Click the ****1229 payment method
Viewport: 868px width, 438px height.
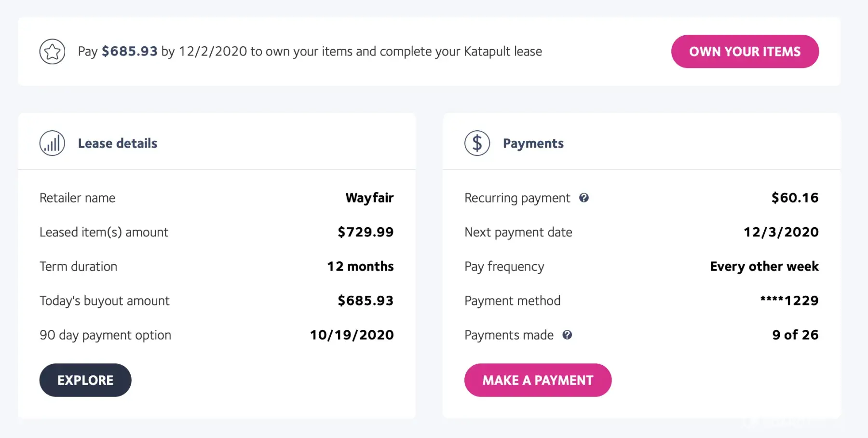[x=789, y=301]
